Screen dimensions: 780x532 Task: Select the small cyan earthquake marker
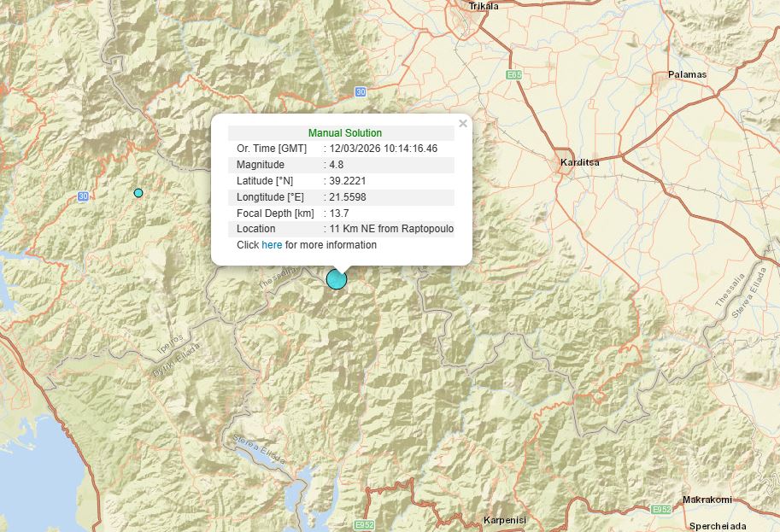pos(138,193)
